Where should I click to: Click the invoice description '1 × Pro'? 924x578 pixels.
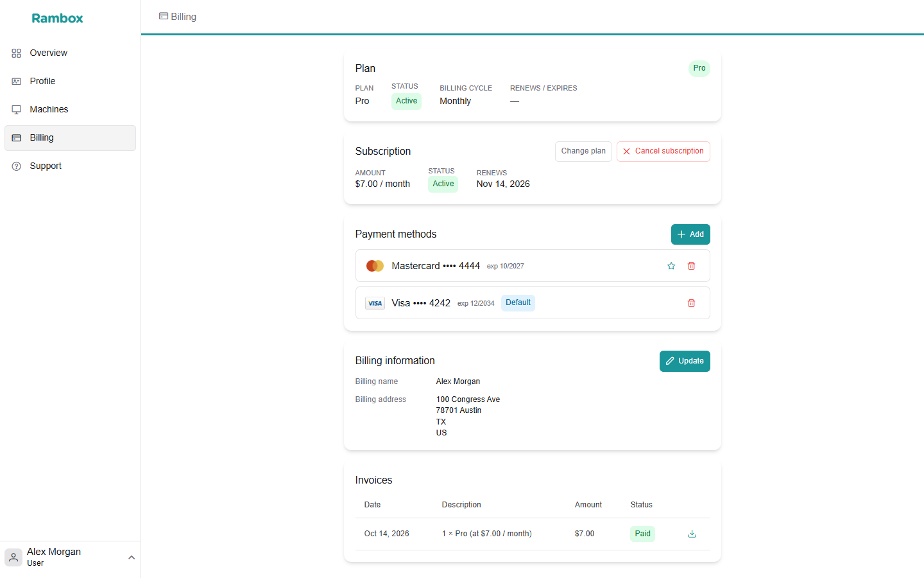coord(486,534)
